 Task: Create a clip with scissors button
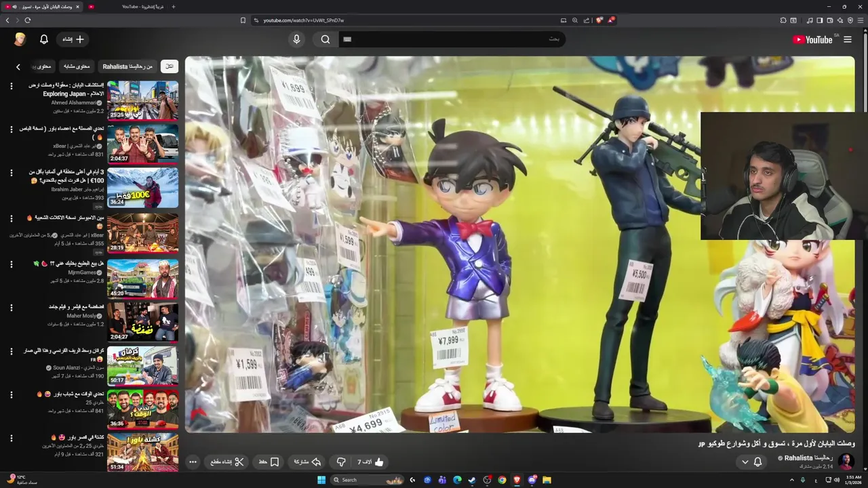pos(226,462)
